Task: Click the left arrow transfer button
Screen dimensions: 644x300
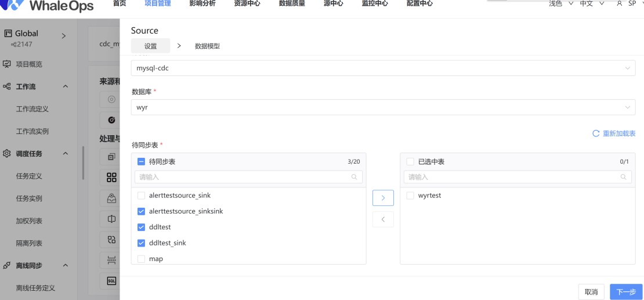Action: coord(383,219)
